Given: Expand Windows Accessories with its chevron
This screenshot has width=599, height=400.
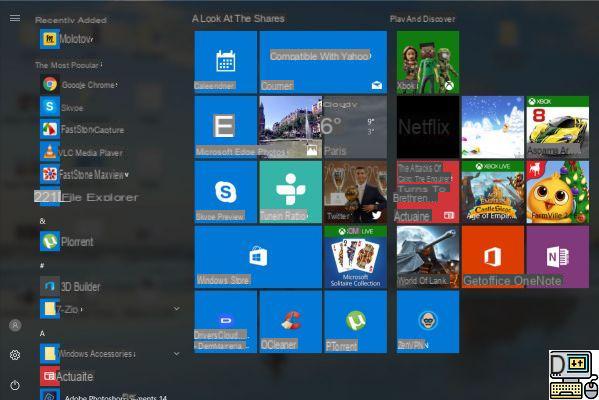Looking at the screenshot, I should point(176,354).
